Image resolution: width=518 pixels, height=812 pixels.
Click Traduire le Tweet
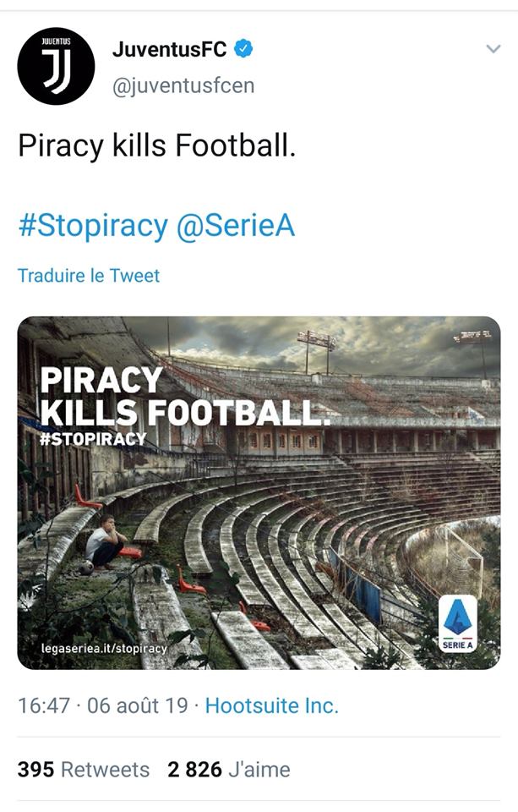point(89,276)
